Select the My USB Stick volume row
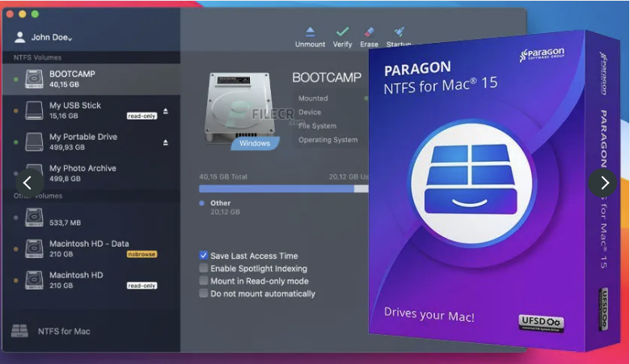Viewport: 630px width, 364px height. [x=91, y=111]
